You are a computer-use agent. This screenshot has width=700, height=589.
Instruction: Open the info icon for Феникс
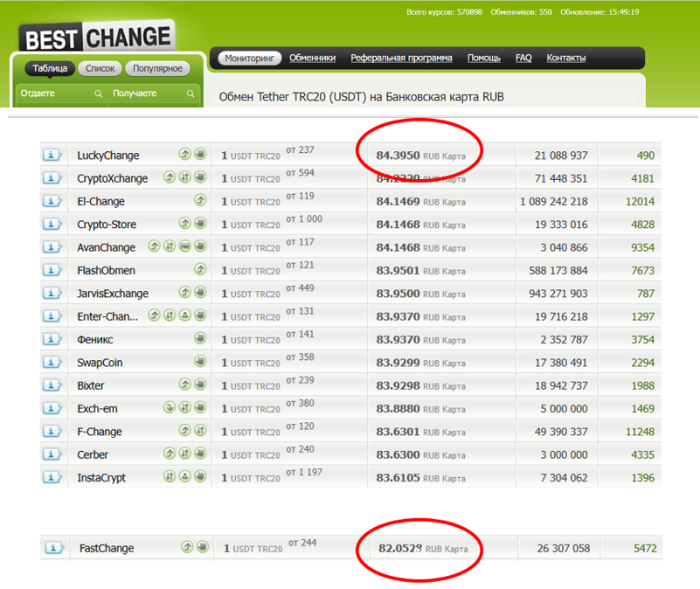52,339
